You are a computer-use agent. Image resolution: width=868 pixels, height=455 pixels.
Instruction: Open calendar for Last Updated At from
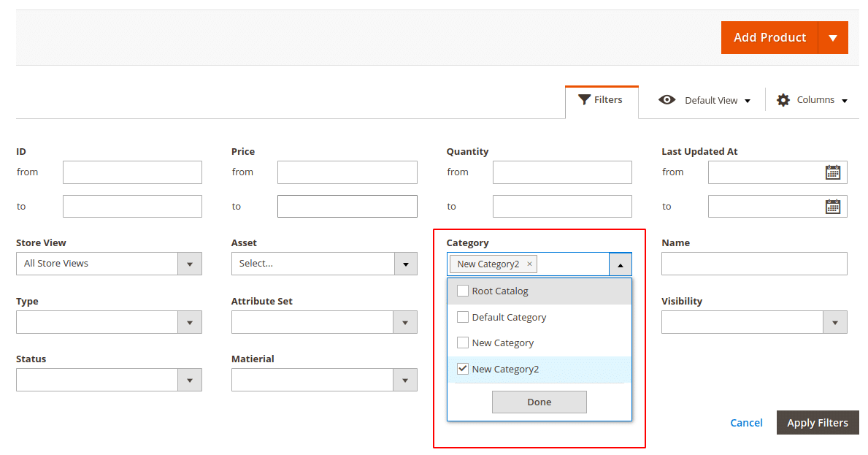(x=832, y=172)
